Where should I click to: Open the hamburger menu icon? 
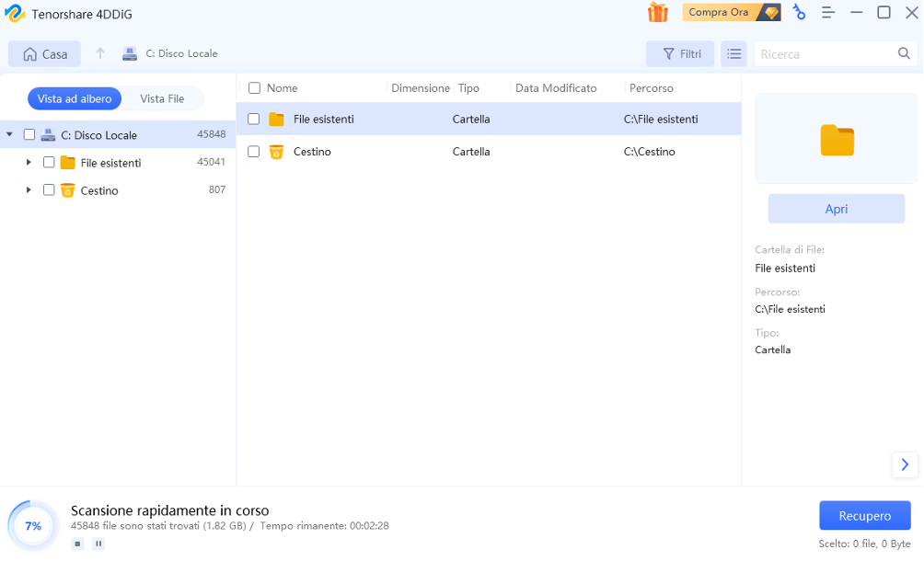(x=828, y=12)
